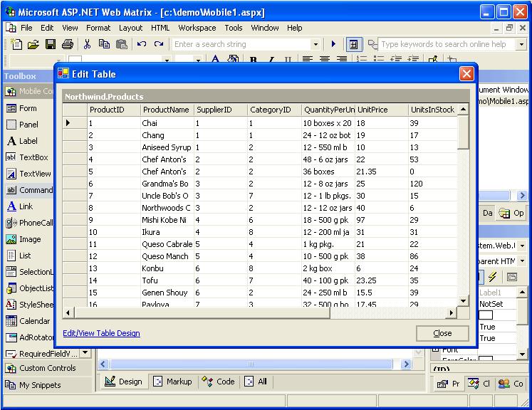This screenshot has width=532, height=410.
Task: Select the Panel control in Toolbox
Action: (28, 125)
